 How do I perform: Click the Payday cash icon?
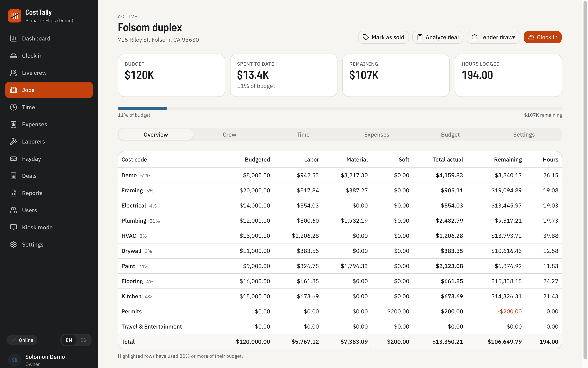coord(13,159)
